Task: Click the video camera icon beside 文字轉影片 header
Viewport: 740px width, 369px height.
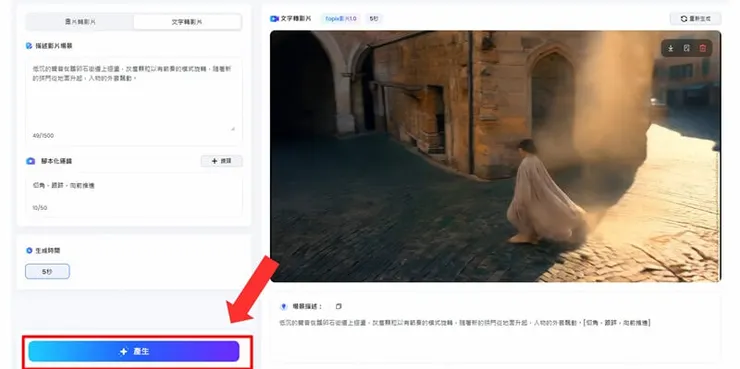Action: click(x=274, y=19)
